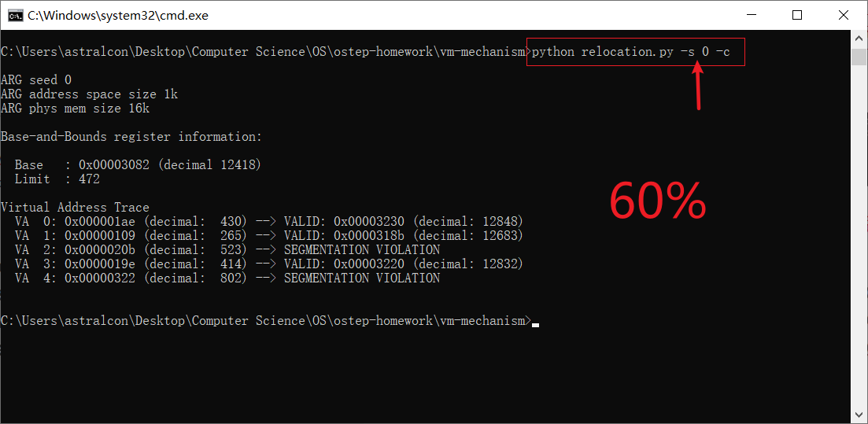Click the VA 3 trace row
The image size is (868, 424).
click(x=269, y=264)
